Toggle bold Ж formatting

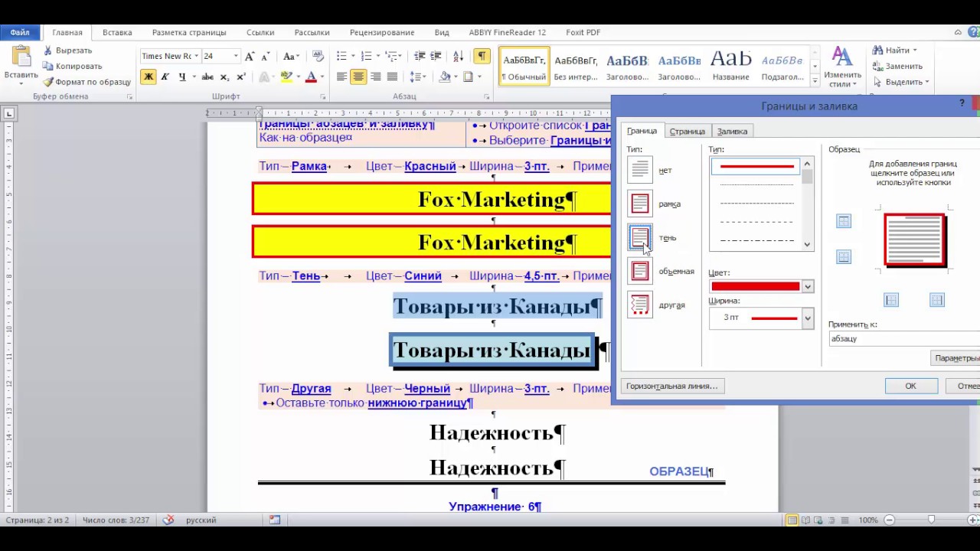coord(149,77)
